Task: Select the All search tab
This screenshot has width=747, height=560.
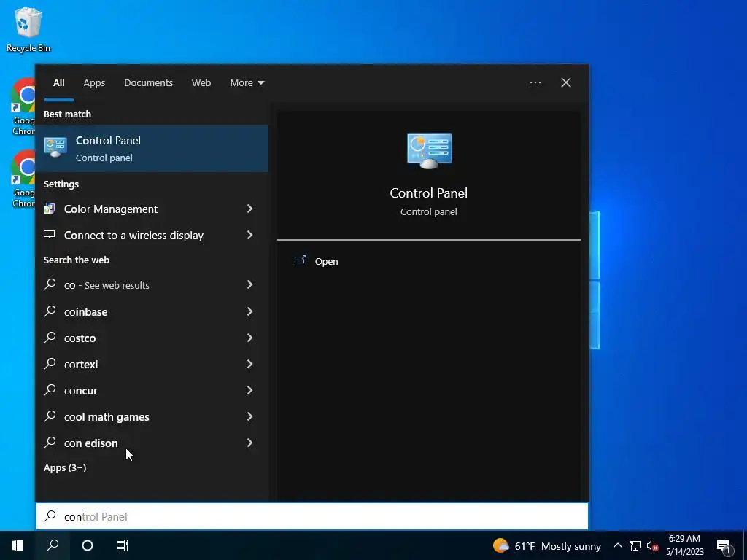Action: point(58,83)
